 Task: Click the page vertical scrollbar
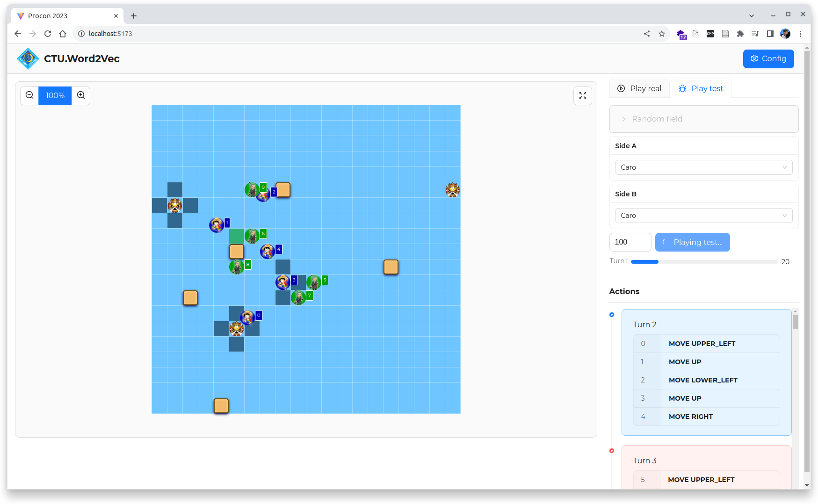(x=807, y=262)
